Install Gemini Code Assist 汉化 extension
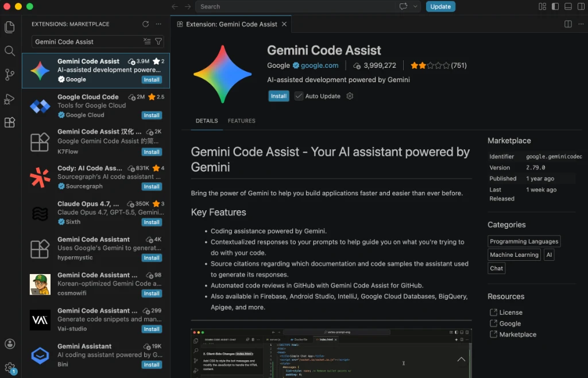Image resolution: width=588 pixels, height=378 pixels. (152, 152)
